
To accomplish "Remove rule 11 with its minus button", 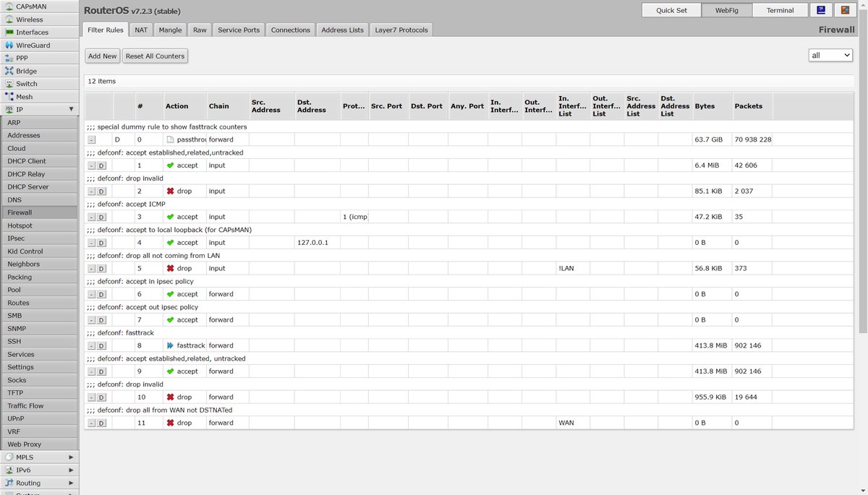I will tap(92, 423).
